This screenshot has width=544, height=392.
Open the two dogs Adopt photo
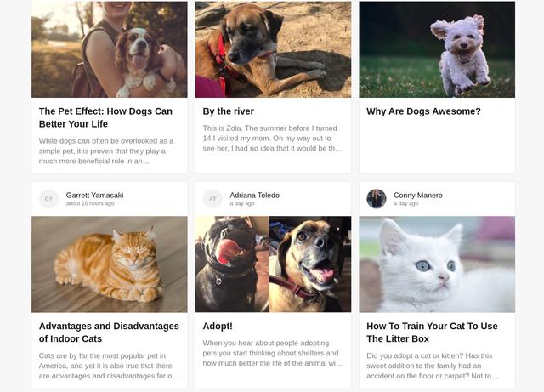273,264
